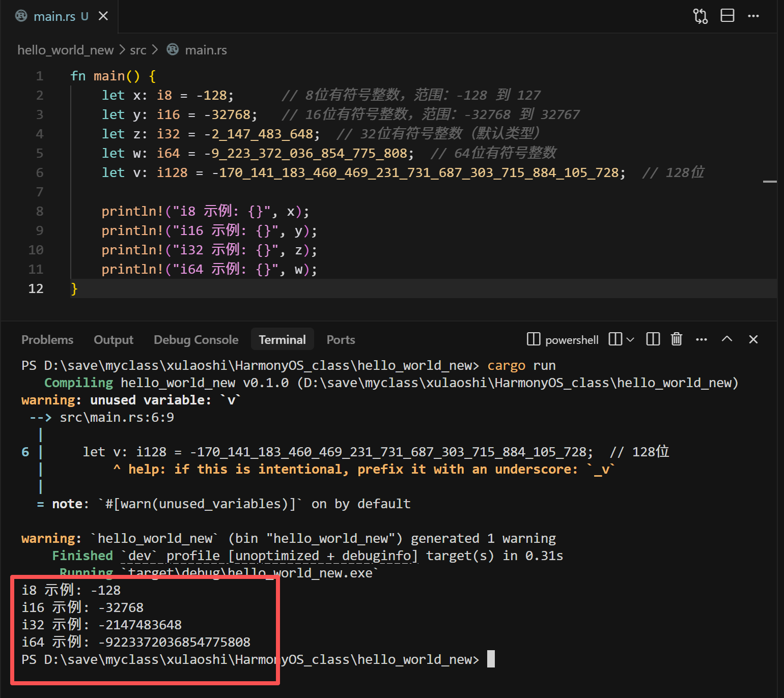The width and height of the screenshot is (784, 698).
Task: Kill the terminal with the trash icon
Action: (x=677, y=339)
